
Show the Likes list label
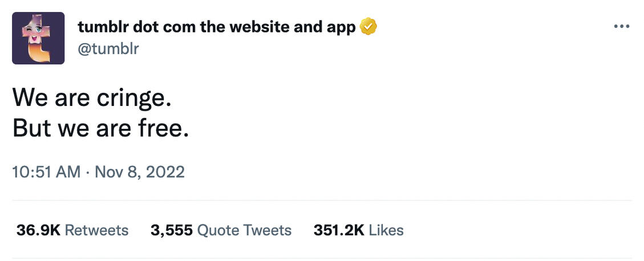click(x=386, y=230)
